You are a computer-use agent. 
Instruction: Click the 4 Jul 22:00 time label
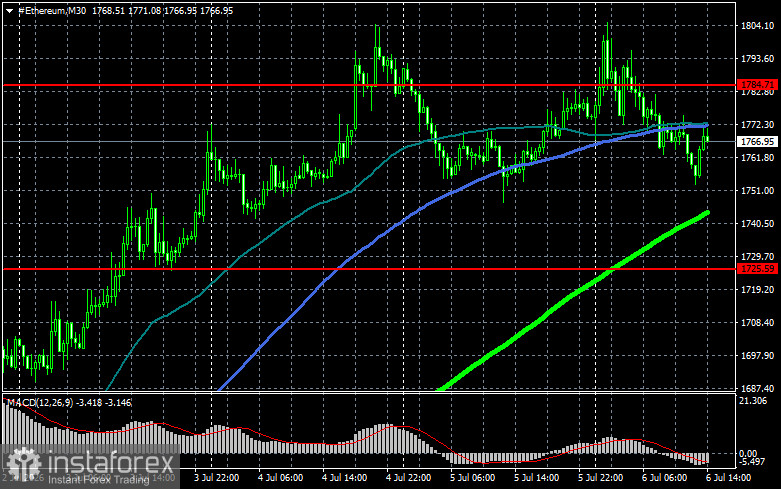408,478
